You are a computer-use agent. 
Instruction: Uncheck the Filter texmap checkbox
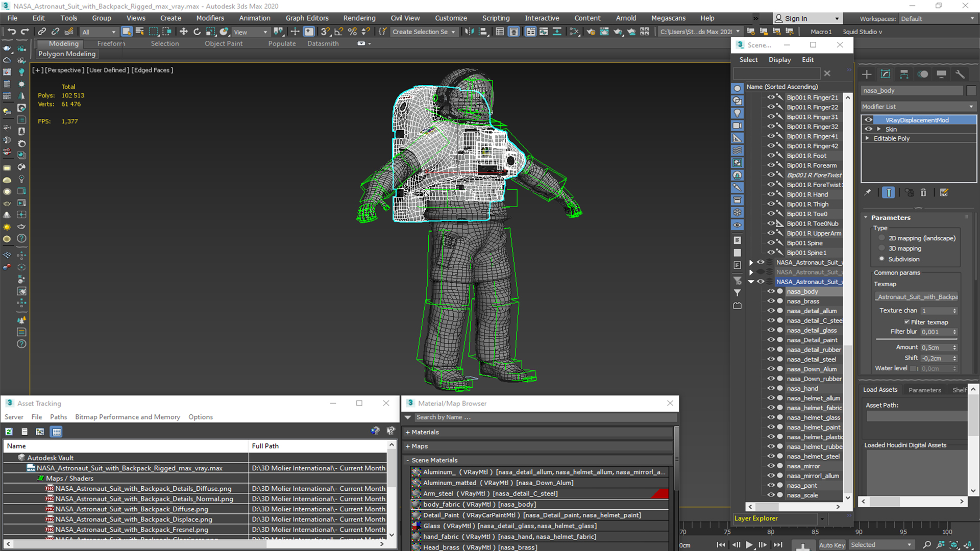click(x=906, y=322)
